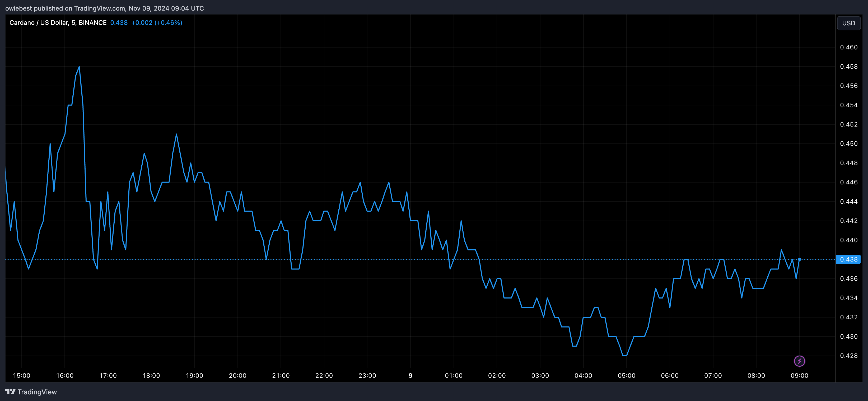This screenshot has height=401, width=868.
Task: Click the 0.454 price axis label
Action: 848,105
